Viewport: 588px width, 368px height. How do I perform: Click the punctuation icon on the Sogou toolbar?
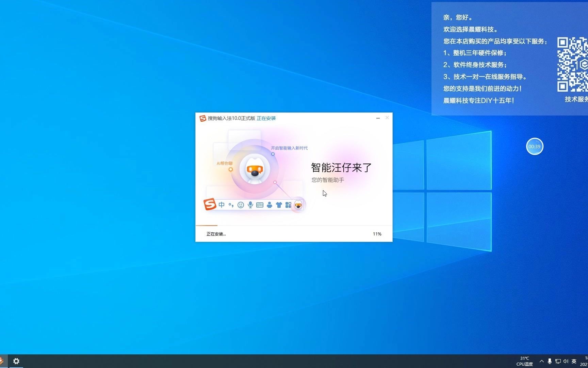pyautogui.click(x=231, y=205)
